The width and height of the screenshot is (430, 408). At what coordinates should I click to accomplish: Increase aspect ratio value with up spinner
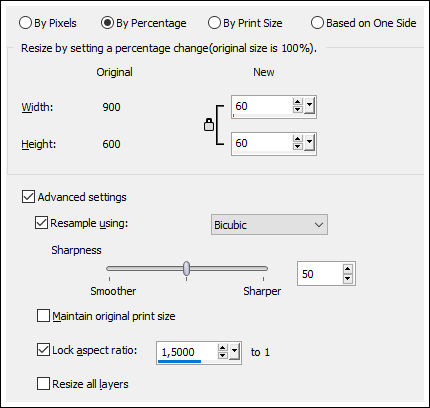tap(223, 348)
